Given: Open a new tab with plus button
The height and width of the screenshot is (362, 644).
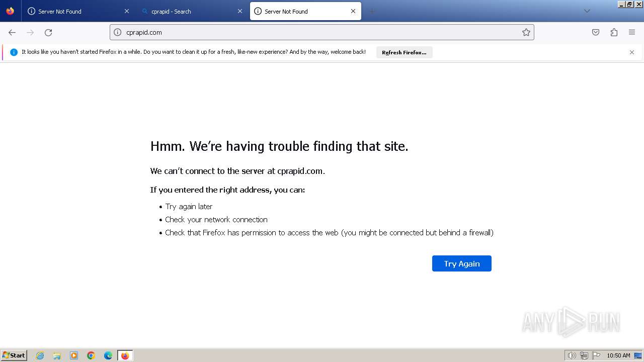Looking at the screenshot, I should point(372,11).
